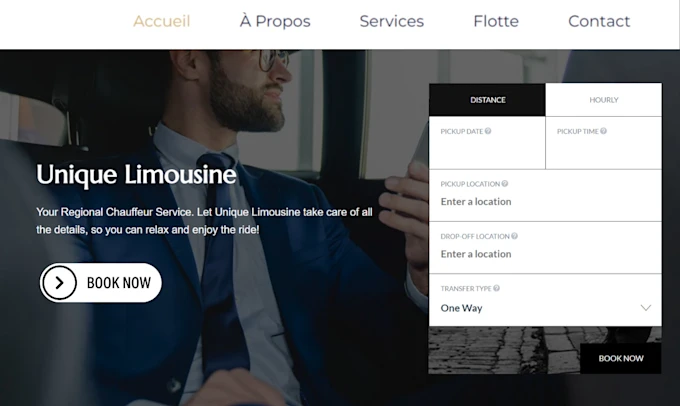The width and height of the screenshot is (680, 406).
Task: Open the Contact page link
Action: point(599,21)
